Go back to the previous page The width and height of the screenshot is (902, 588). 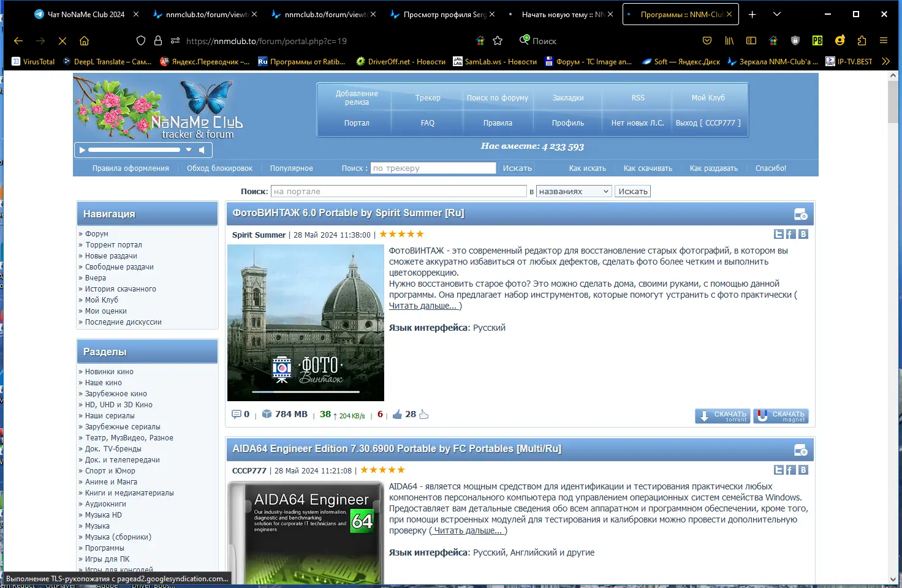pyautogui.click(x=18, y=41)
